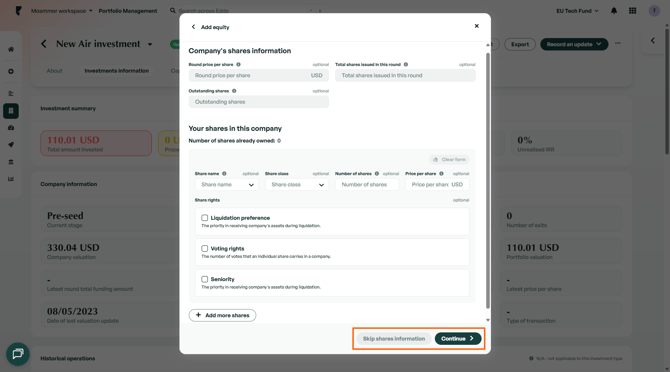Open the Share class dropdown

pos(297,185)
